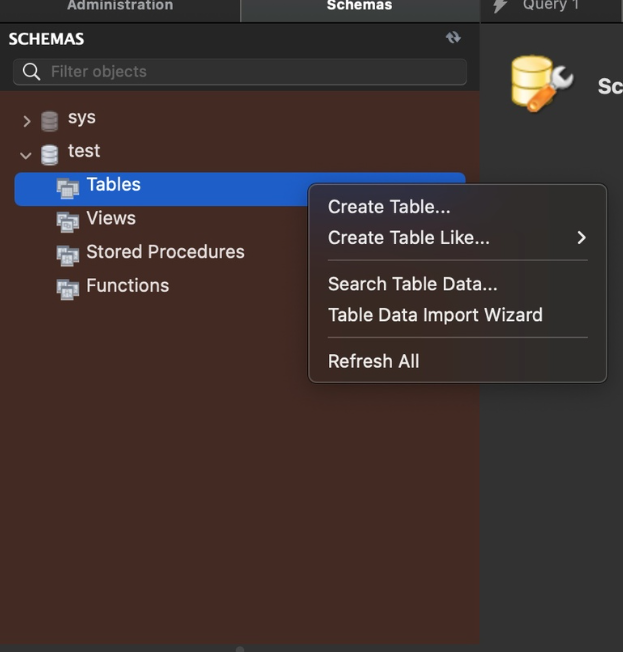Collapse the test schema node
623x652 pixels.
[x=26, y=155]
